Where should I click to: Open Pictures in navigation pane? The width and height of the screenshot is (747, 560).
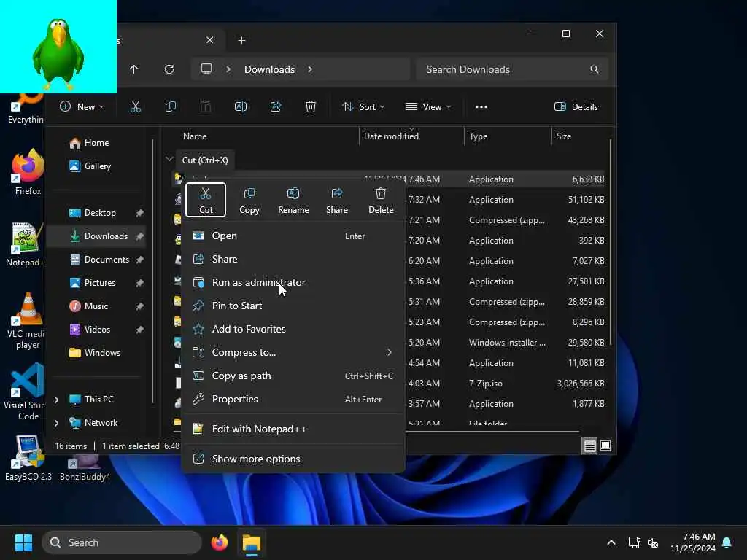(x=99, y=283)
